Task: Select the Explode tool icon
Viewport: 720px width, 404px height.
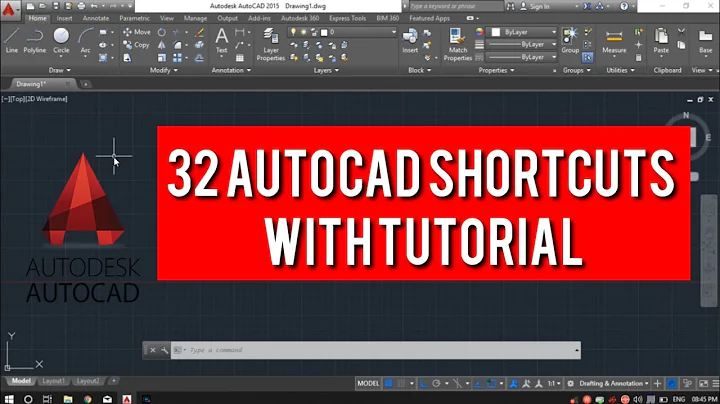Action: point(199,45)
